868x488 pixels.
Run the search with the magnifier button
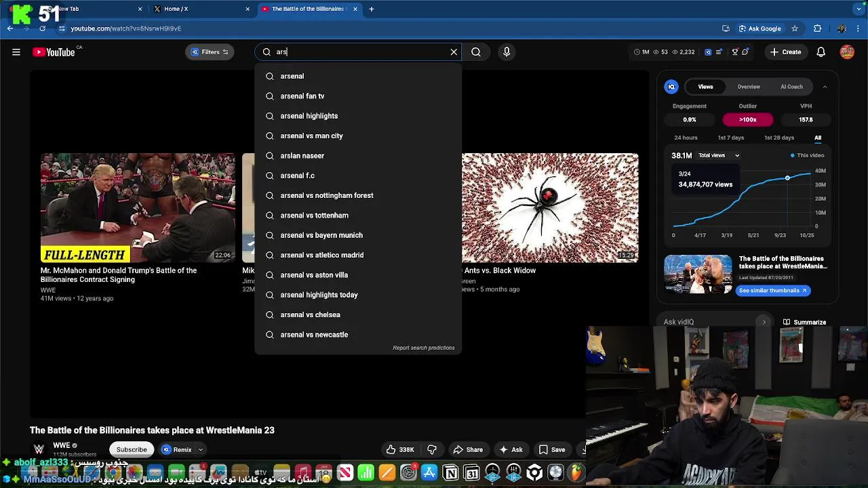coord(476,52)
